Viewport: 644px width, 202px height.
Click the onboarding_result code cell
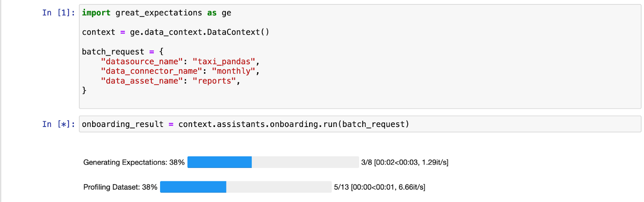tap(360, 124)
